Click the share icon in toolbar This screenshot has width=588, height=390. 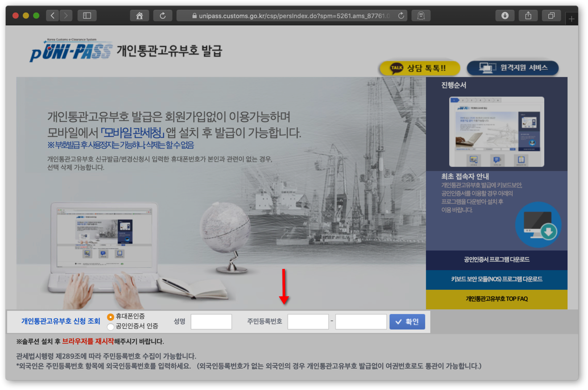pyautogui.click(x=528, y=16)
